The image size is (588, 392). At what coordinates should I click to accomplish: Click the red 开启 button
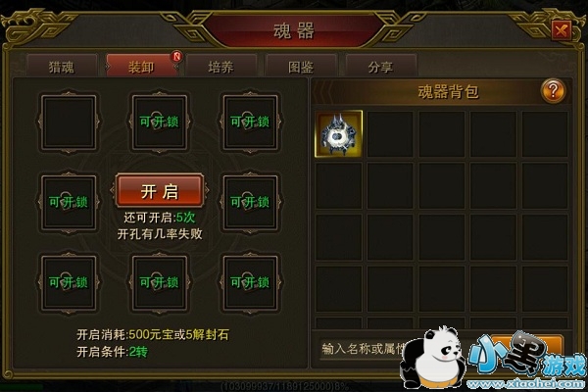[x=160, y=191]
